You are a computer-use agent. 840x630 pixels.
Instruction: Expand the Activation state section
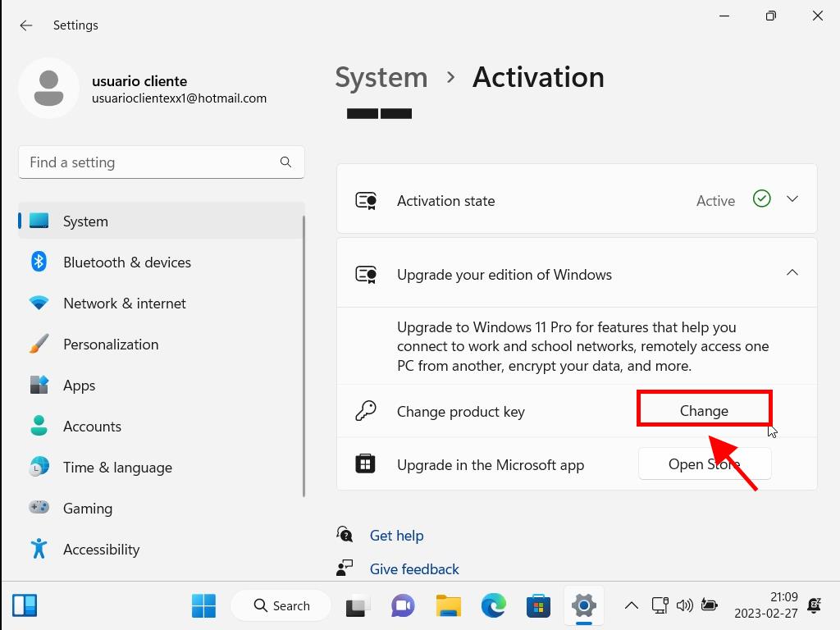(x=792, y=199)
